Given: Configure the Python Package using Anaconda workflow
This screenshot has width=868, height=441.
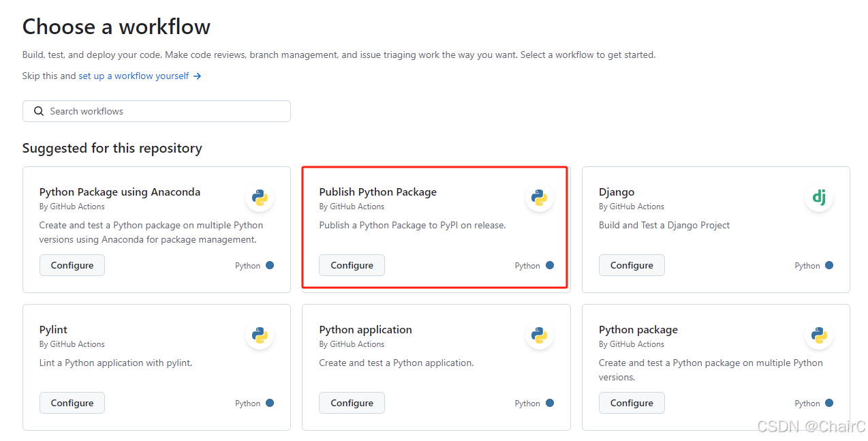Looking at the screenshot, I should (x=72, y=265).
